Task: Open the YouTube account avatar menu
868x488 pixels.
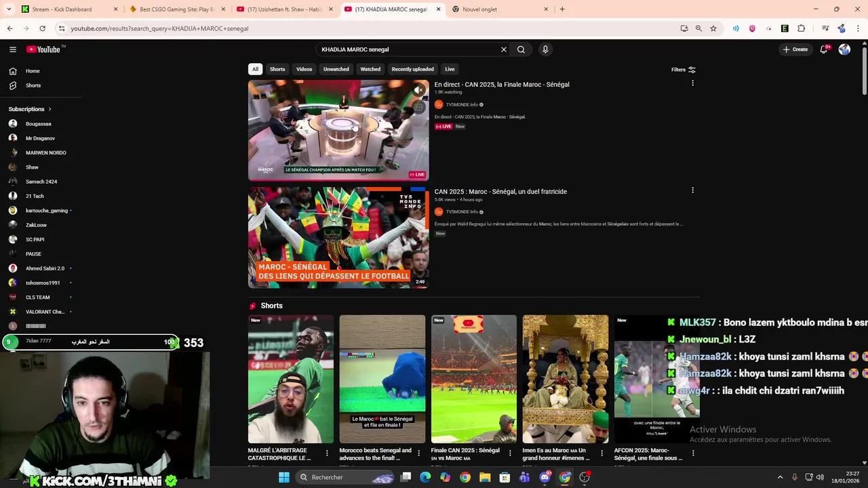Action: coord(844,49)
